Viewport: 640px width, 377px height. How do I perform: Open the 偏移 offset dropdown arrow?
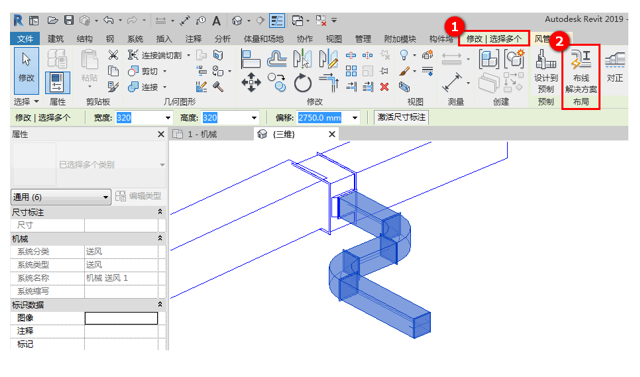(x=355, y=118)
